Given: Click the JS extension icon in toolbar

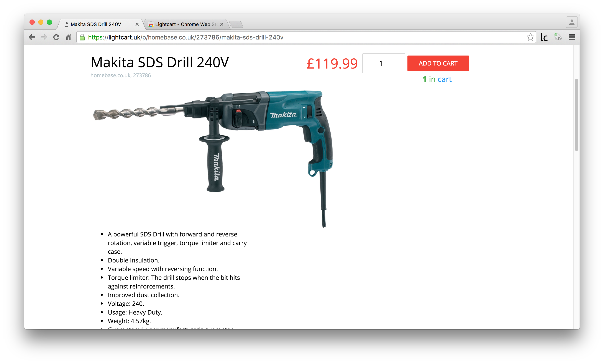Looking at the screenshot, I should [558, 37].
